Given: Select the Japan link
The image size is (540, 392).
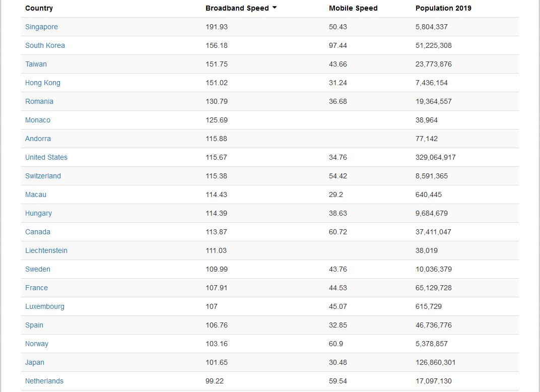Looking at the screenshot, I should click(34, 362).
